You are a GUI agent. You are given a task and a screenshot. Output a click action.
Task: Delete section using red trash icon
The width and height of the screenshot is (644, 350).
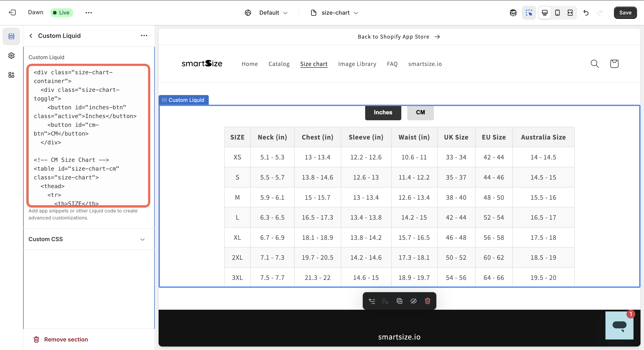[x=428, y=301]
